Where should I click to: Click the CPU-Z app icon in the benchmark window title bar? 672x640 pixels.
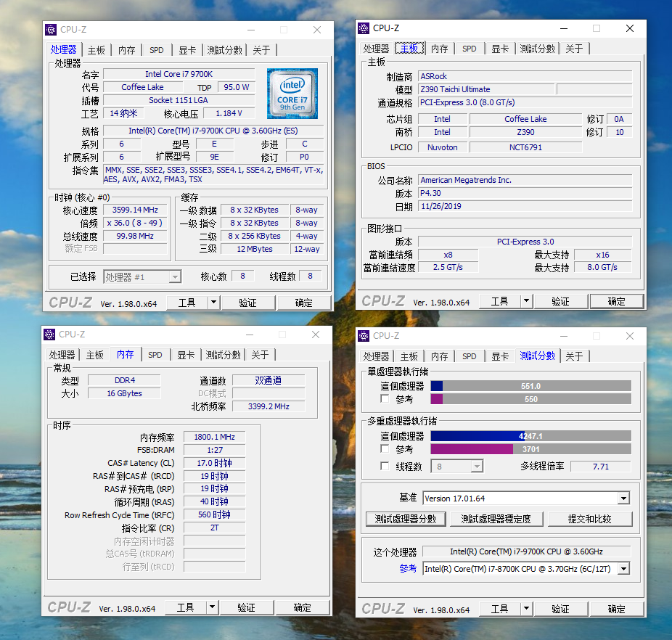(364, 336)
